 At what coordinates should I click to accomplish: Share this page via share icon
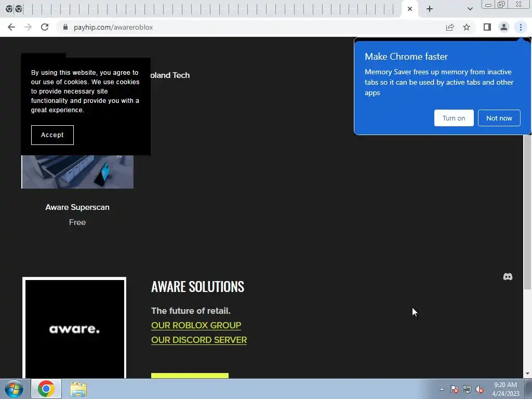[x=450, y=27]
